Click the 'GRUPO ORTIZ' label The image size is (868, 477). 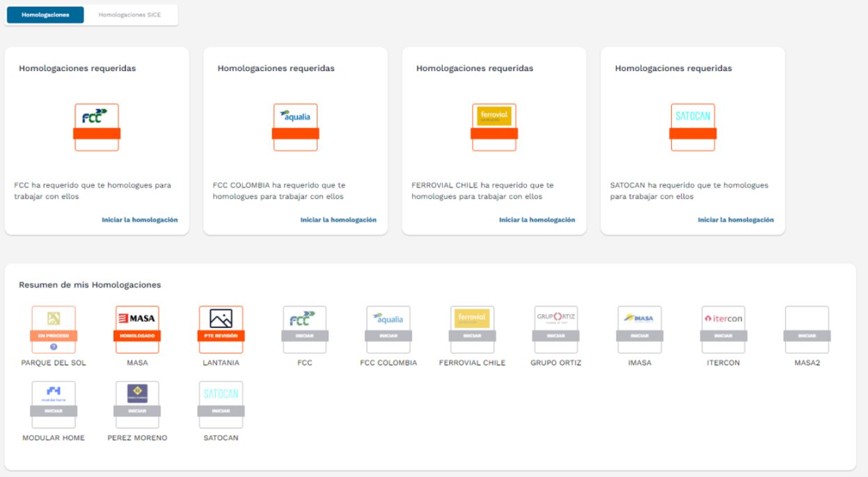555,363
